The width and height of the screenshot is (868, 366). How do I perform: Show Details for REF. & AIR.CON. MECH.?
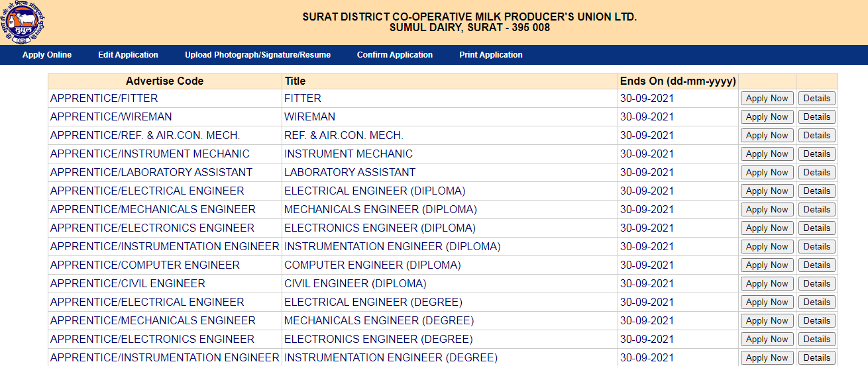tap(816, 136)
